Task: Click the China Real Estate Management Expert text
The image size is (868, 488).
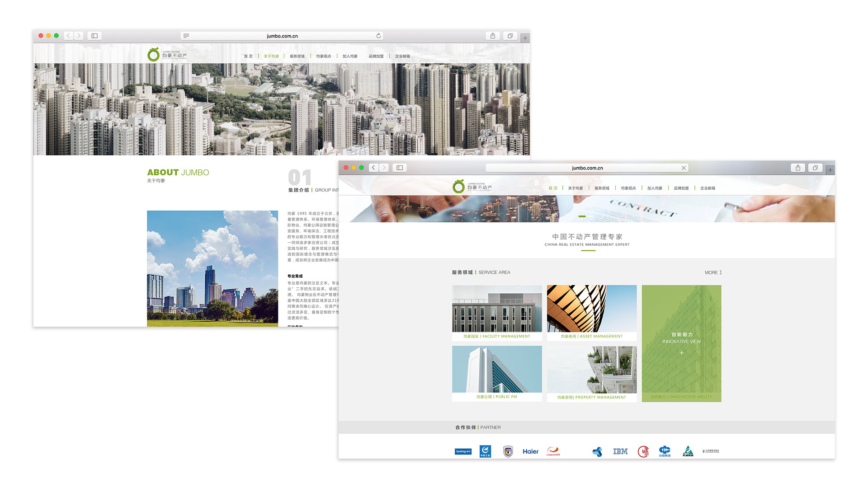Action: [x=587, y=245]
